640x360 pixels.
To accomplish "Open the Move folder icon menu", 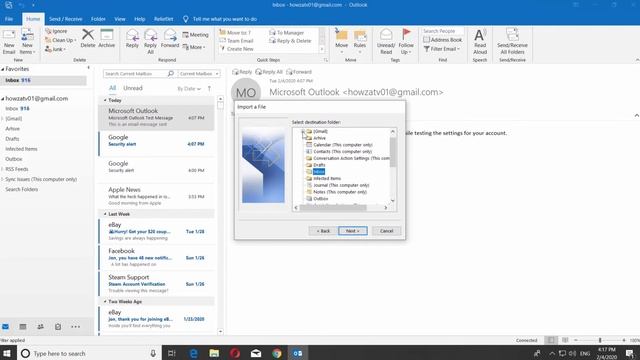I will 342,41.
